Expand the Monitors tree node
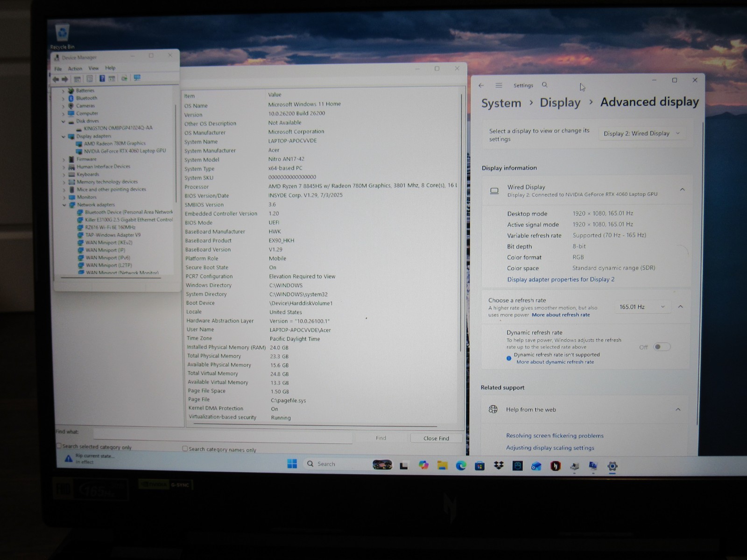This screenshot has width=747, height=560. click(64, 197)
